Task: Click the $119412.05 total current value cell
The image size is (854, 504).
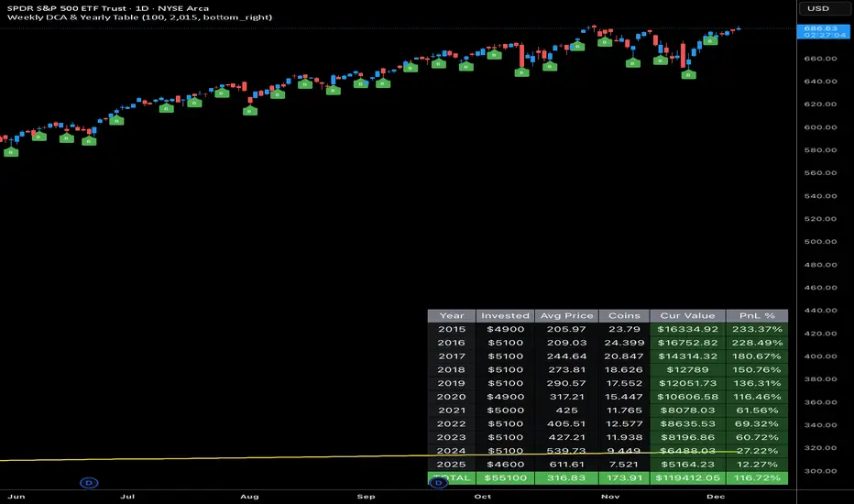Action: pyautogui.click(x=687, y=478)
